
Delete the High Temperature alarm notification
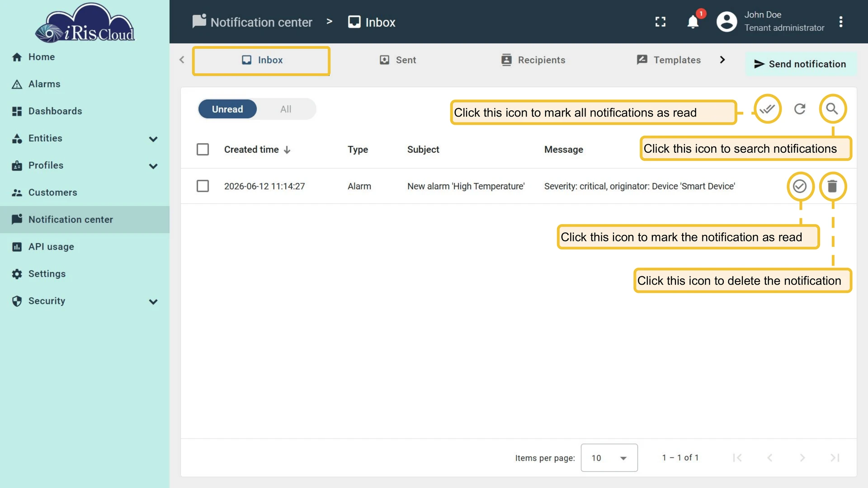coord(832,186)
